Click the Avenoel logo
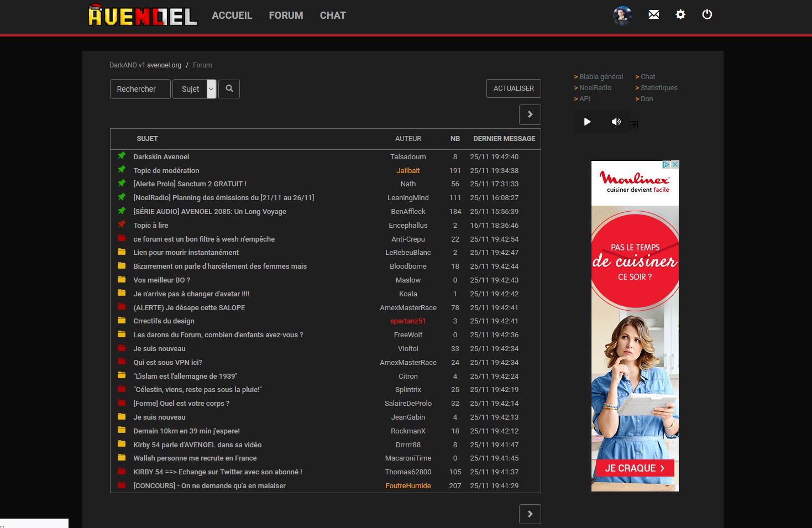The image size is (812, 528). click(x=143, y=16)
